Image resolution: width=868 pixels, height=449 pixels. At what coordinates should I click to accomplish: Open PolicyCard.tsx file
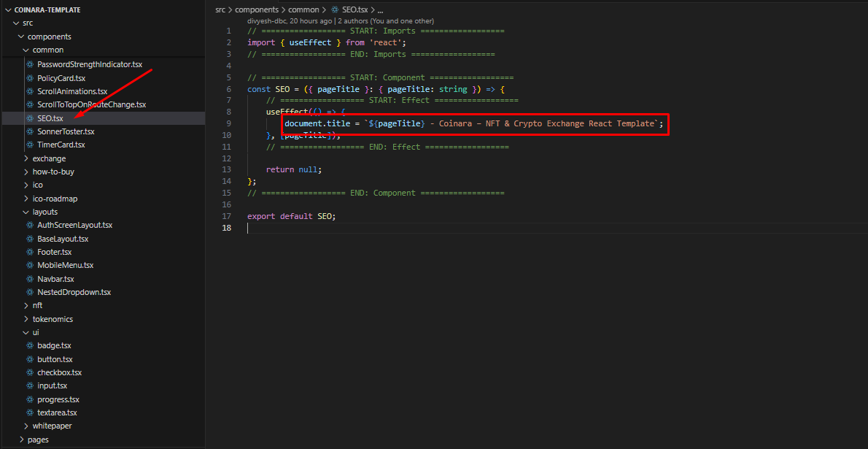tap(61, 78)
